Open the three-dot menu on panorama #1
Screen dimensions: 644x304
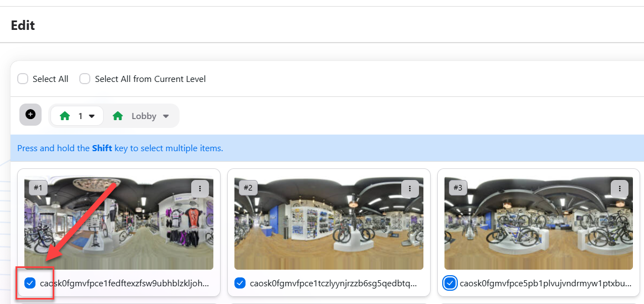tap(200, 189)
